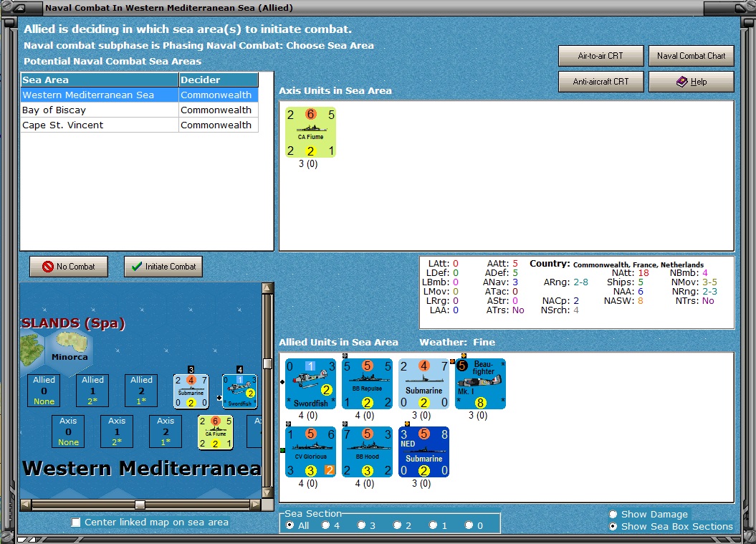Click the Axis 1 sea box section
Viewport: 756px width, 544px height.
(117, 431)
